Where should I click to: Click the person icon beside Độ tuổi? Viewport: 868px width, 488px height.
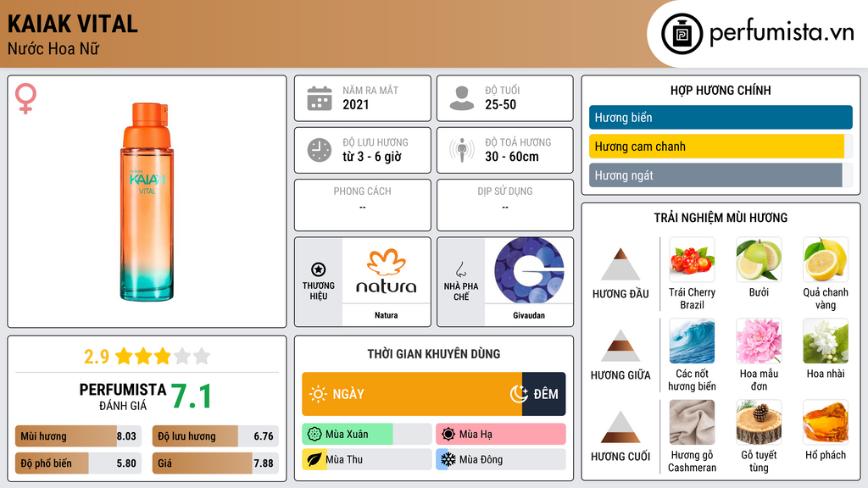(462, 98)
